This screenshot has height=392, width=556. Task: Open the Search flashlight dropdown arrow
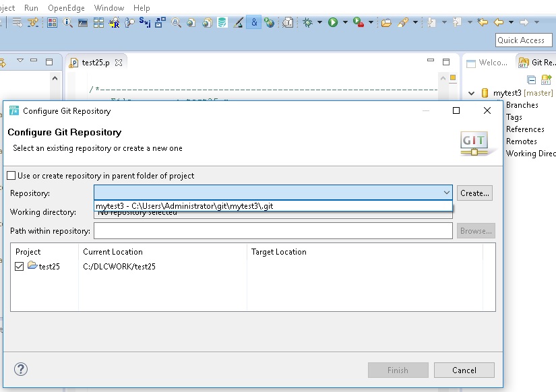pyautogui.click(x=415, y=22)
